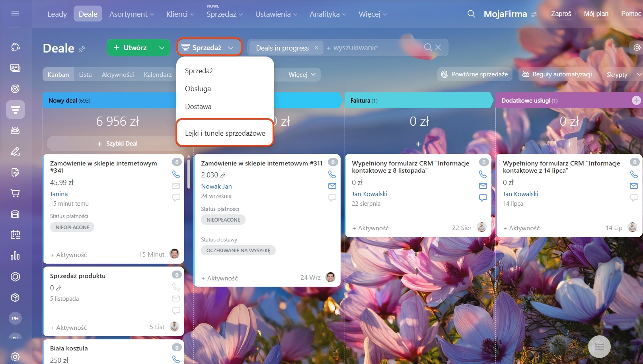Screen dimensions: 643x364
Task: Open the Janina contact link
Action: tap(59, 194)
